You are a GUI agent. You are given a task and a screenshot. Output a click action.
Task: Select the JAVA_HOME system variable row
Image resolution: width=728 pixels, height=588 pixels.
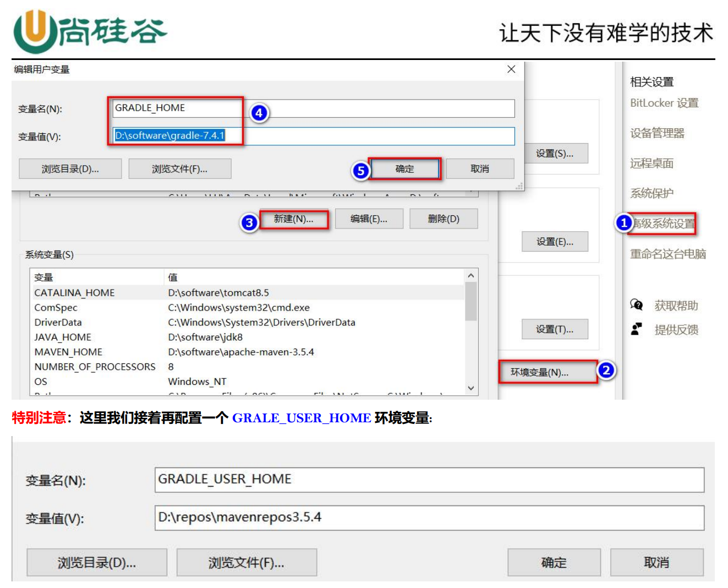pyautogui.click(x=247, y=337)
